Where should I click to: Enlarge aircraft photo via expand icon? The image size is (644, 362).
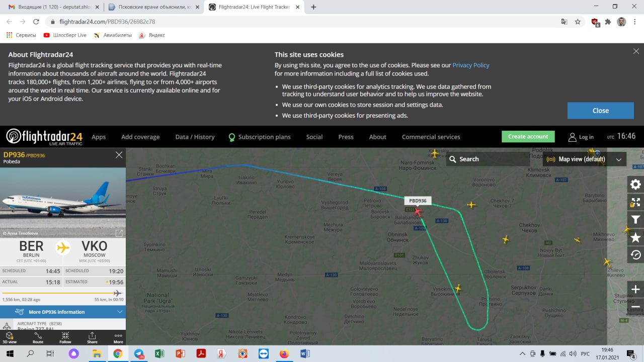tap(119, 233)
